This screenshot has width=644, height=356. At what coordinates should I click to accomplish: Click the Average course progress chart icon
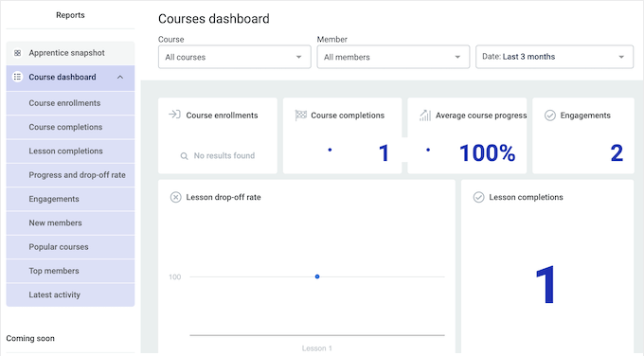tap(425, 116)
